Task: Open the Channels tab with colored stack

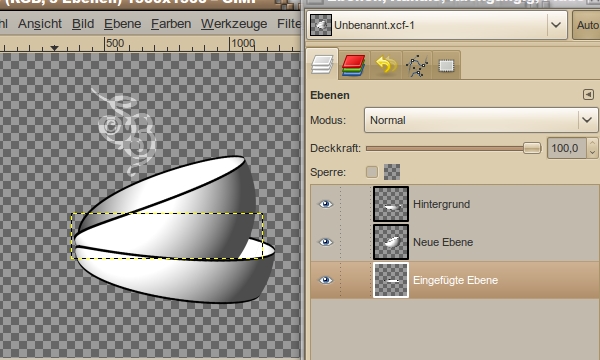Action: 354,65
